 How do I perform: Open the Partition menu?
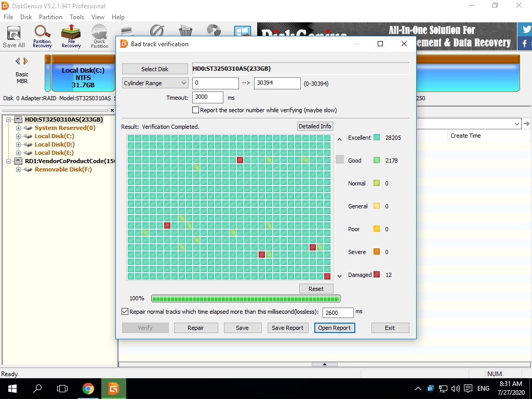(x=50, y=17)
